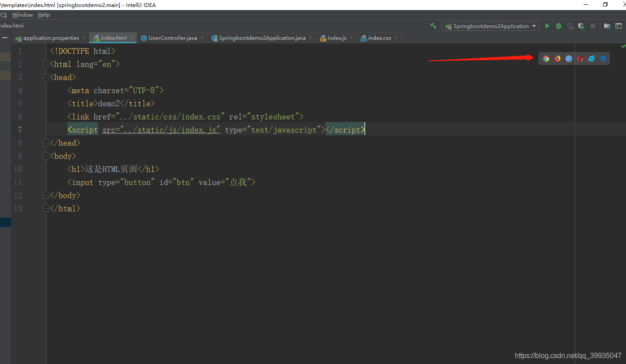Click the id="btn" attribute
626x364 pixels.
(x=177, y=182)
